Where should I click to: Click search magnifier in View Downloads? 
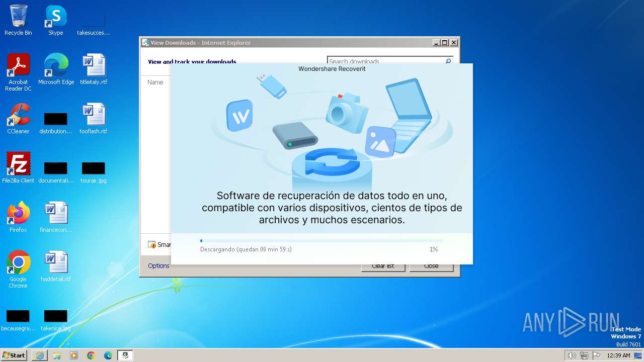tap(448, 61)
